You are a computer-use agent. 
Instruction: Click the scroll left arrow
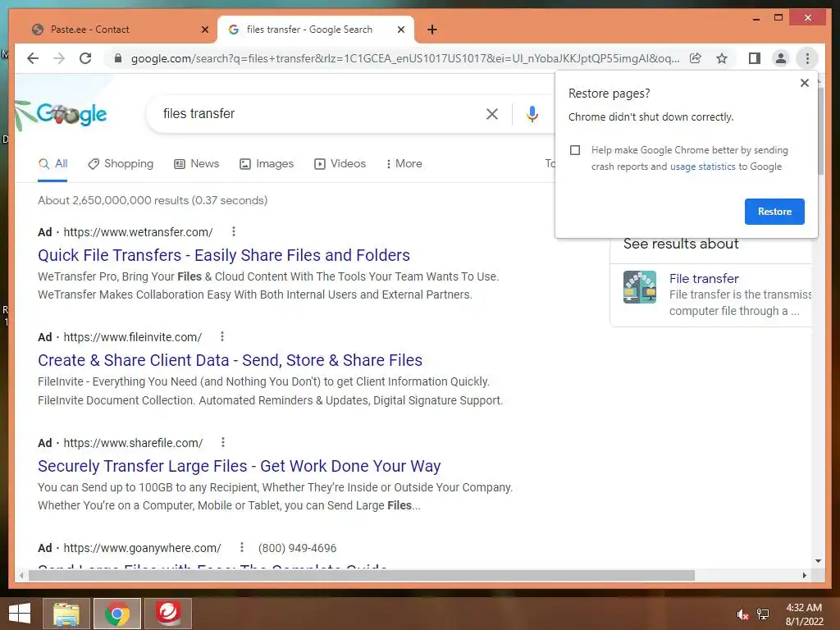pos(21,575)
